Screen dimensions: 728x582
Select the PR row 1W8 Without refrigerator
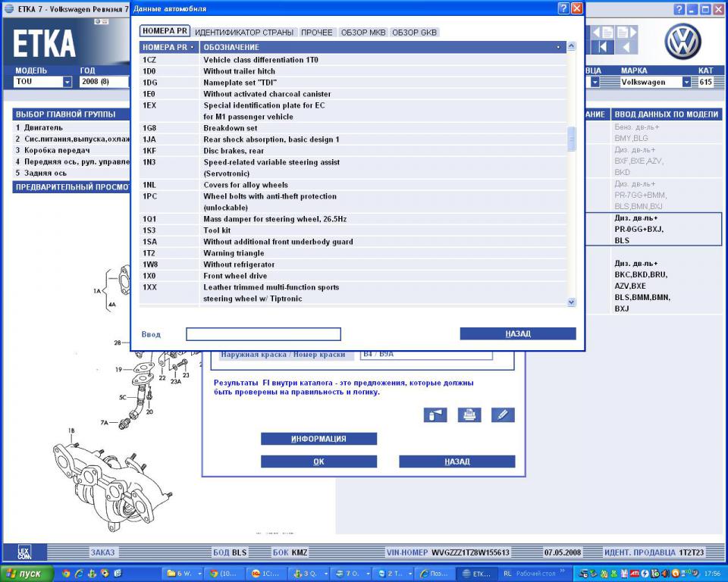(353, 264)
